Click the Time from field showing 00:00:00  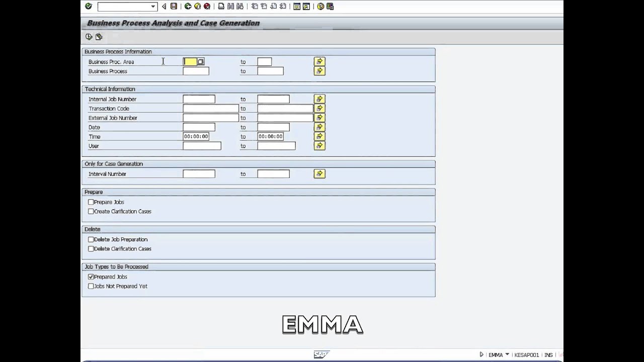pos(196,137)
